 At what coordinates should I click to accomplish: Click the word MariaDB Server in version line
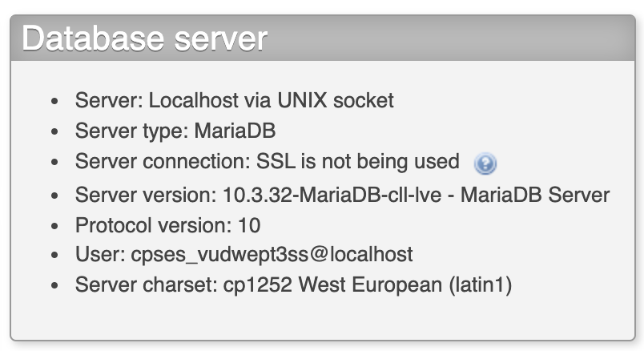point(535,195)
